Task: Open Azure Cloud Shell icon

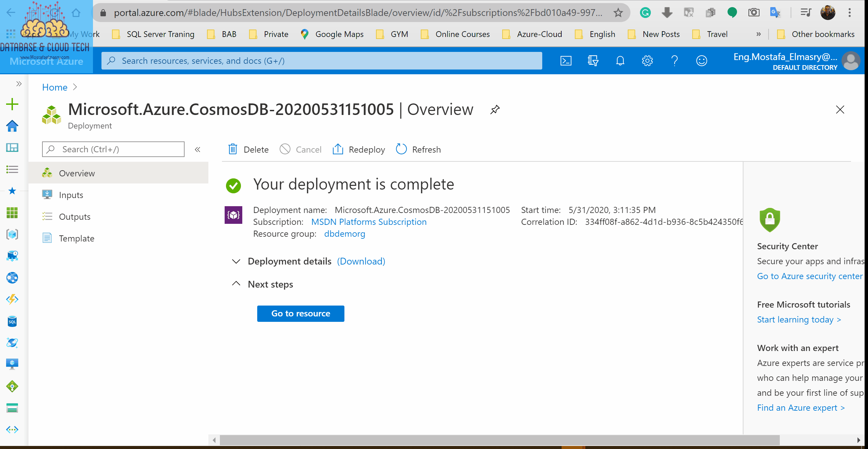Action: (566, 61)
